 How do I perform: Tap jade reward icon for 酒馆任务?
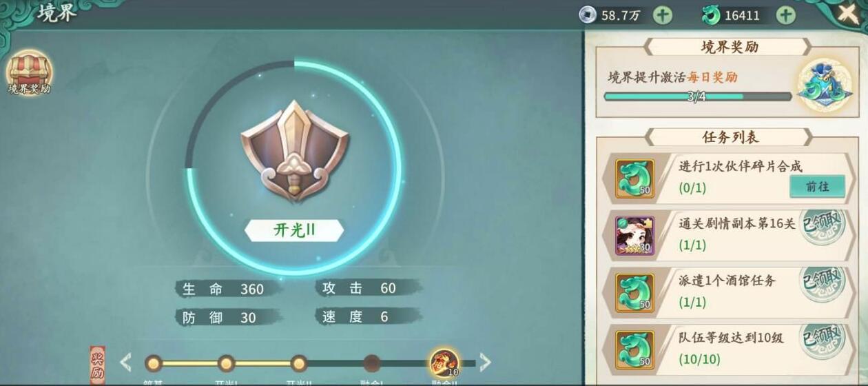click(634, 292)
